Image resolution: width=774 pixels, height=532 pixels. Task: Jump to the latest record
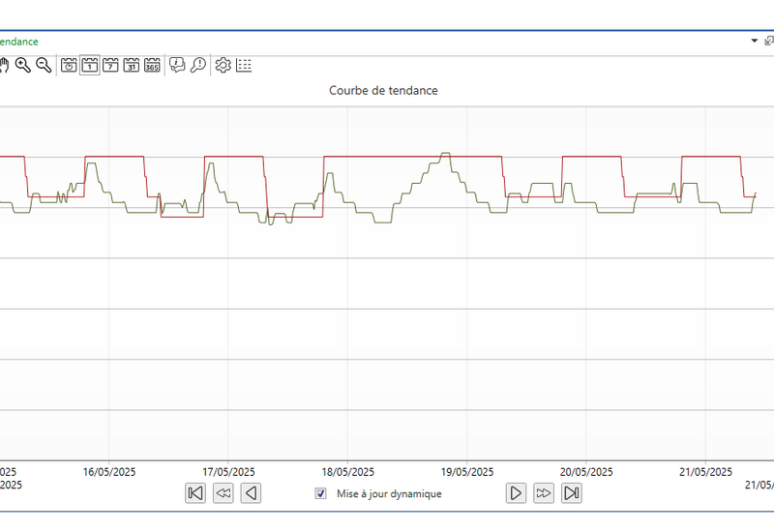point(572,493)
